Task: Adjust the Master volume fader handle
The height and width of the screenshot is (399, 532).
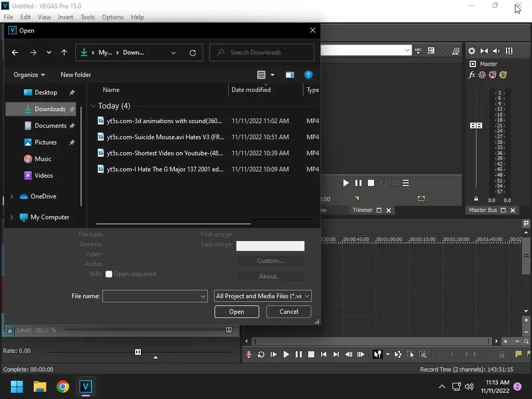Action: click(x=476, y=126)
